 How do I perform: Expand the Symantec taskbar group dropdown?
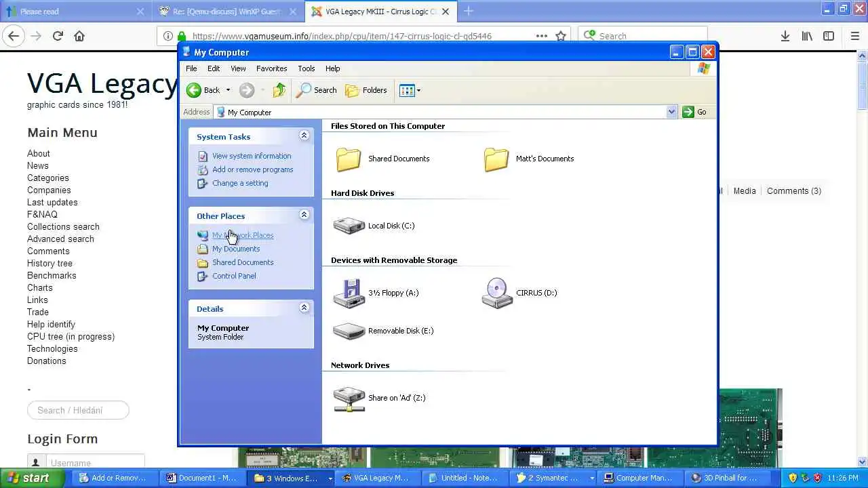[x=592, y=479]
